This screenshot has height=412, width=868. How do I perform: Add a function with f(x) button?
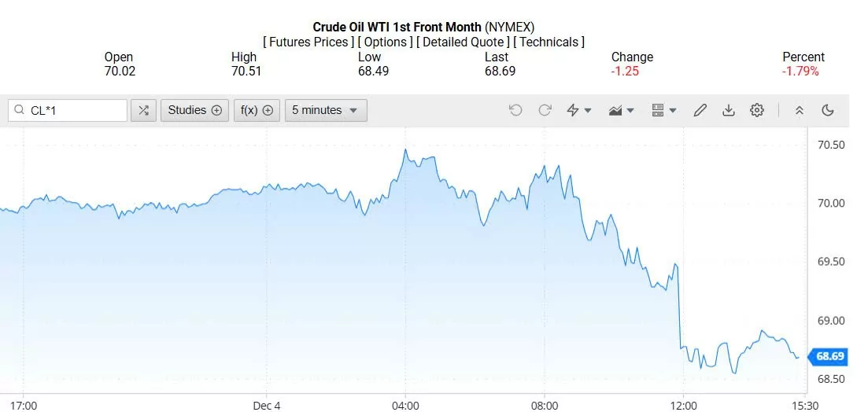pos(257,111)
